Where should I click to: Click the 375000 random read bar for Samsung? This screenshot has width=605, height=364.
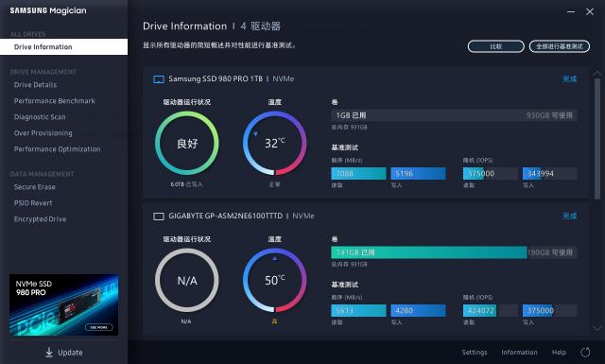coord(491,174)
